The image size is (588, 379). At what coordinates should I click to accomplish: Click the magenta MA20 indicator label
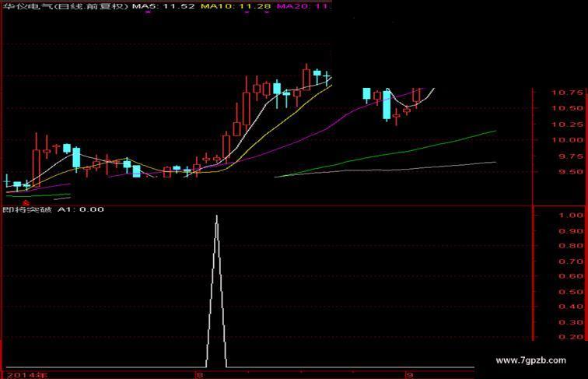click(x=304, y=5)
